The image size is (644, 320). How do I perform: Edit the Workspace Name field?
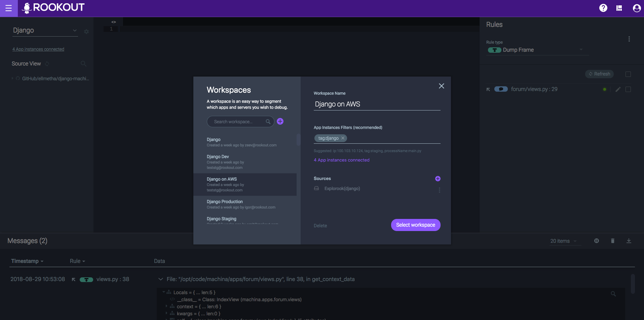click(377, 104)
